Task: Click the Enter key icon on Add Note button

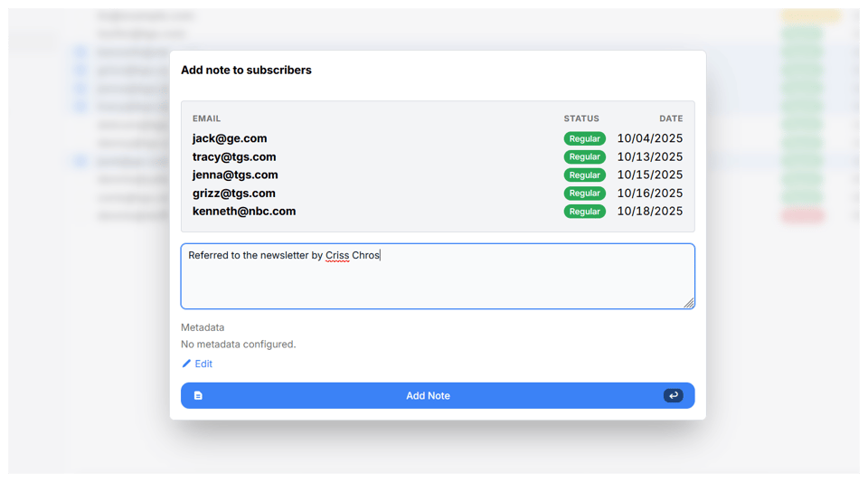Action: click(673, 395)
